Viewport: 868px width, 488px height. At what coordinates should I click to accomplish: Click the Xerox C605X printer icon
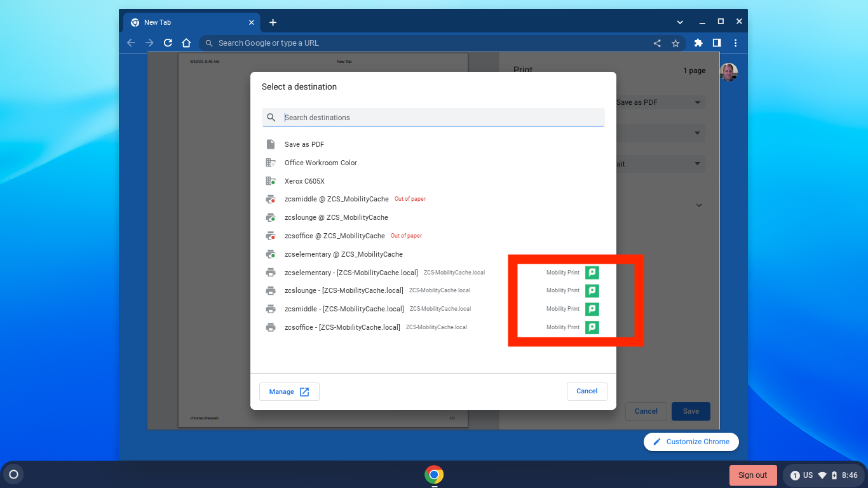(271, 181)
